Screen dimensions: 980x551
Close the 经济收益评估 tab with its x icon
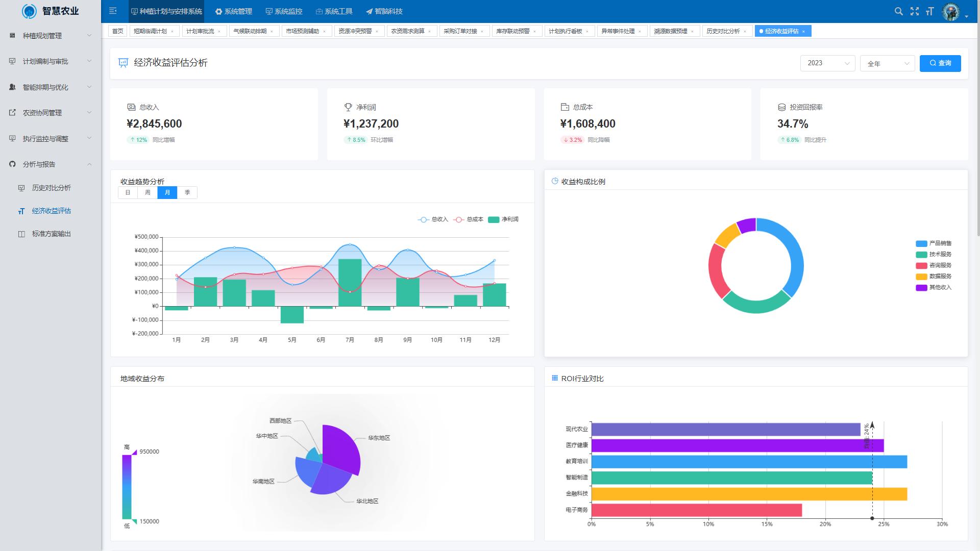(x=803, y=32)
